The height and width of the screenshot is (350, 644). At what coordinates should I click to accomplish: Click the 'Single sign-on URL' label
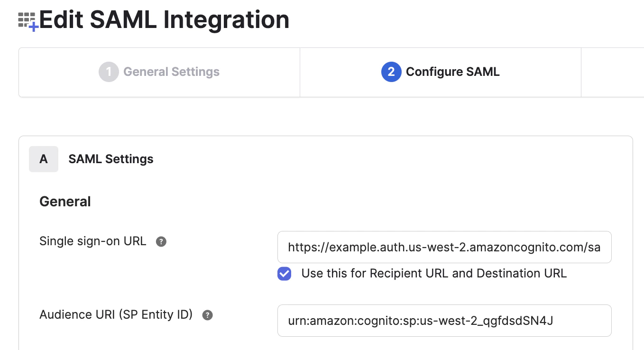[x=92, y=241]
